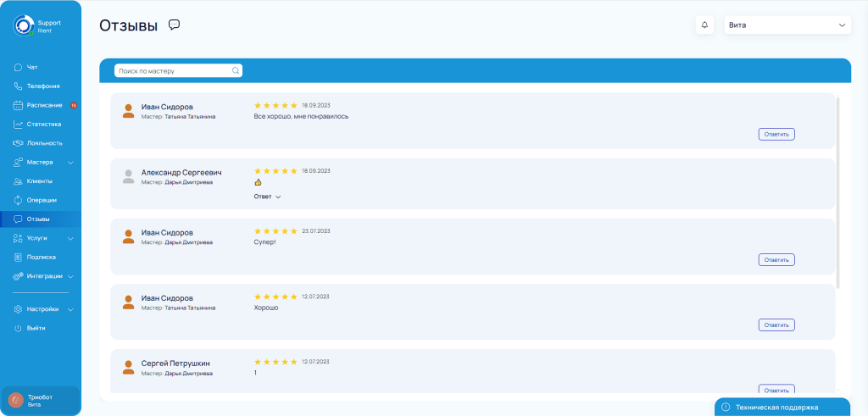Image resolution: width=868 pixels, height=416 pixels.
Task: Click the Поиск по мастеру field
Action: click(x=174, y=71)
